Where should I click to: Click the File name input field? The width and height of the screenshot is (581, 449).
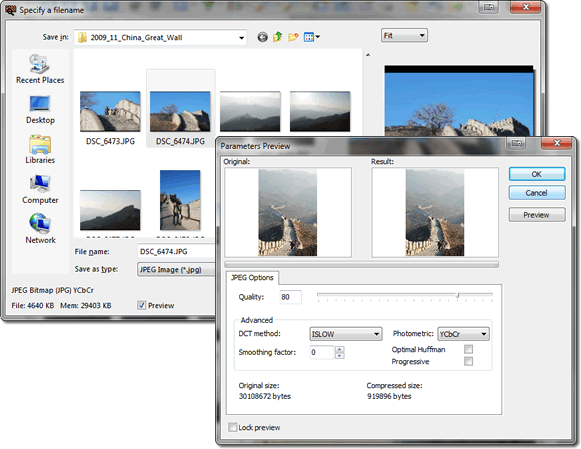(176, 252)
